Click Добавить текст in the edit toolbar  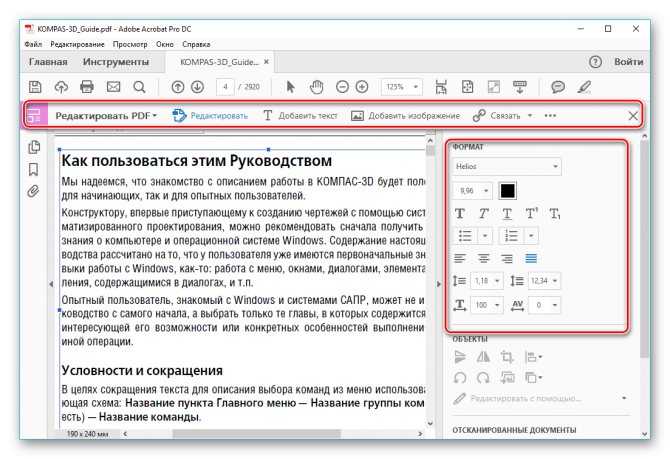[x=300, y=115]
